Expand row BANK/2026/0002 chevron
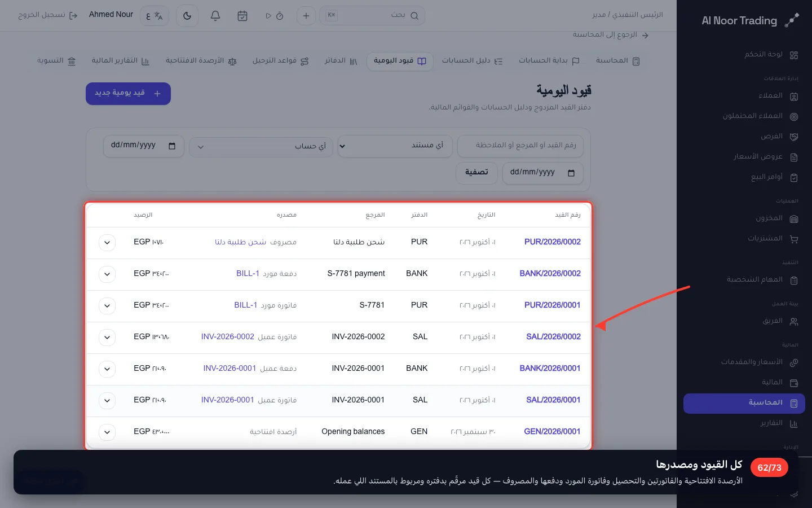812x508 pixels. point(107,274)
